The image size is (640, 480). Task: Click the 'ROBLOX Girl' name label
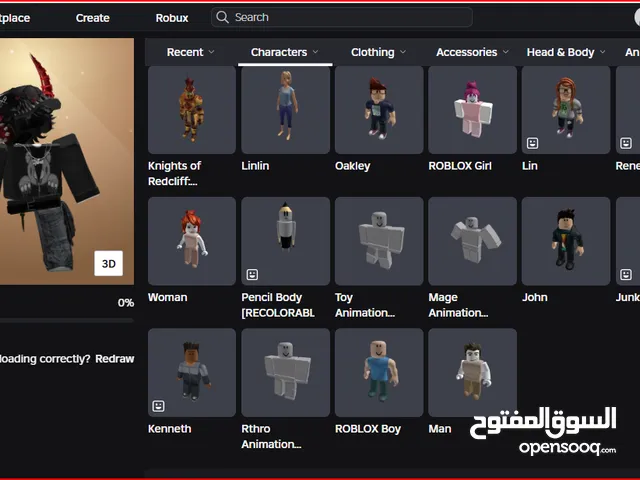pyautogui.click(x=460, y=166)
